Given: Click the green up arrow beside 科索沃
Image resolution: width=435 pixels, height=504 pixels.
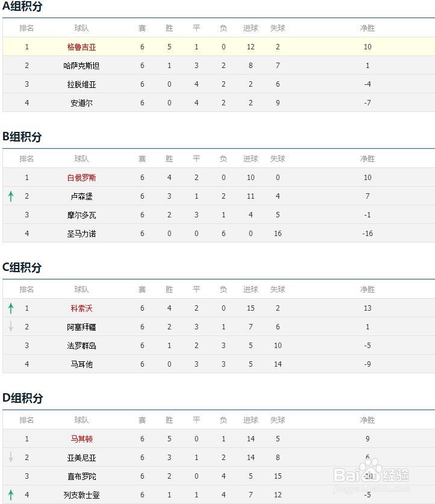Looking at the screenshot, I should coord(11,308).
